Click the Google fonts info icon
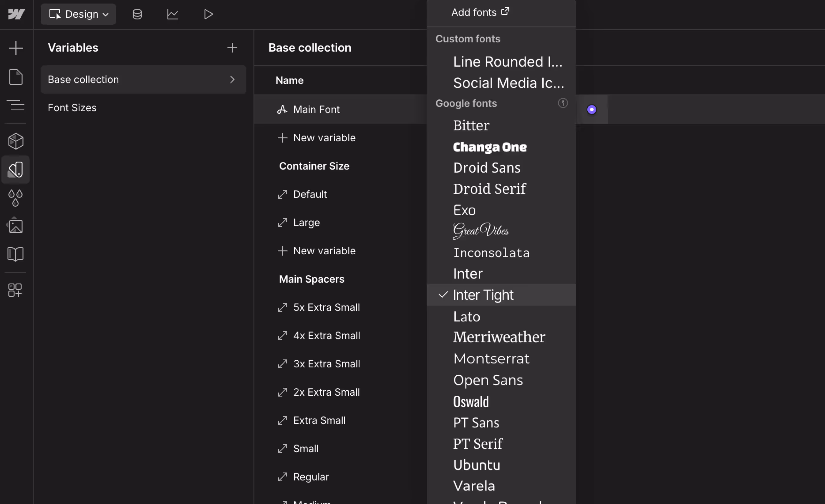 click(563, 103)
